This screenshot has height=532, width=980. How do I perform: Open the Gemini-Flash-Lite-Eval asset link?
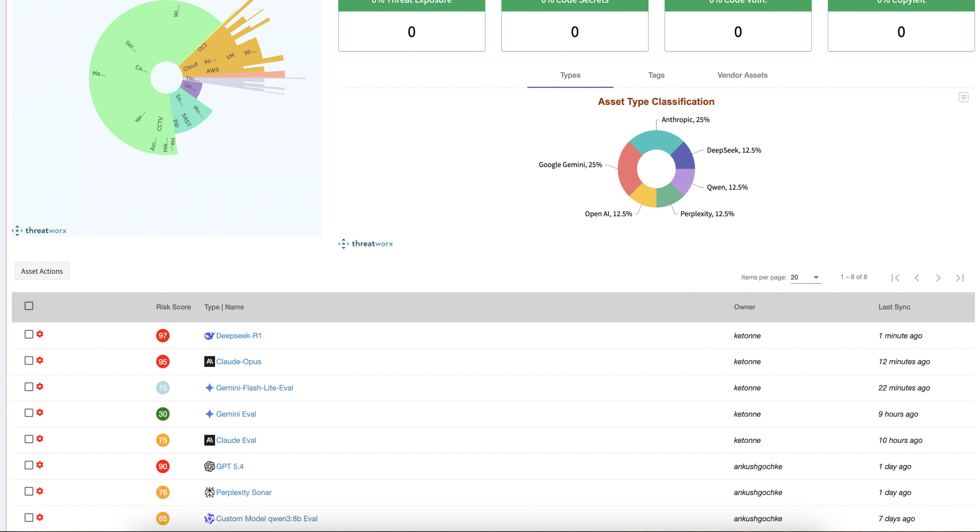tap(254, 388)
